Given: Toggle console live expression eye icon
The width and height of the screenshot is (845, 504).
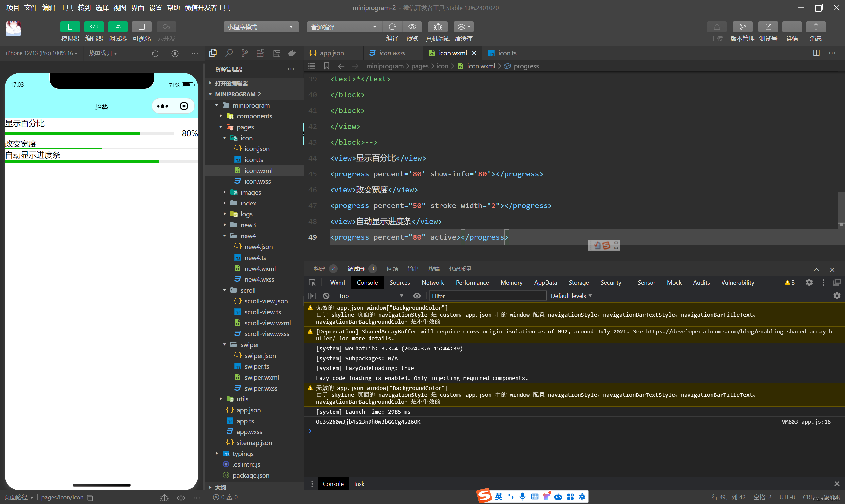Looking at the screenshot, I should tap(417, 296).
